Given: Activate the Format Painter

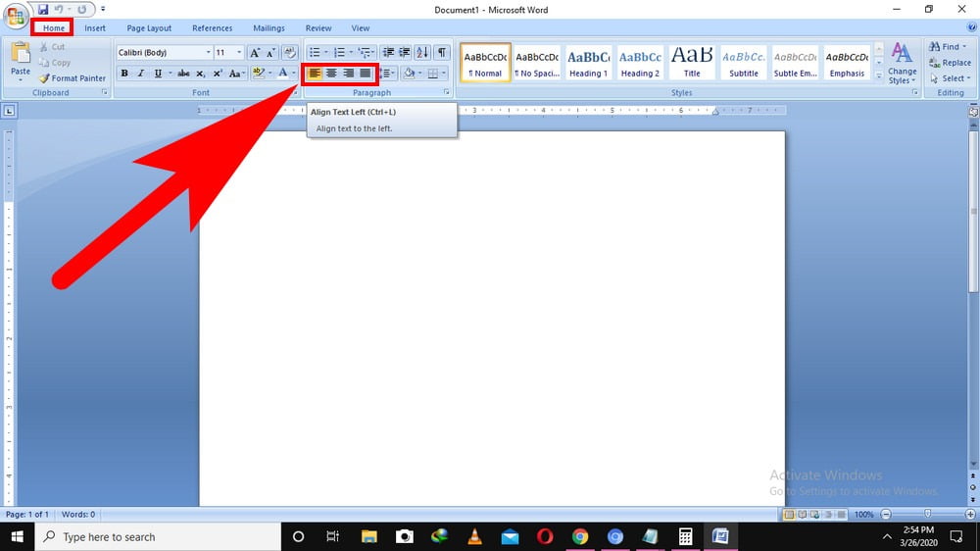Looking at the screenshot, I should (x=72, y=78).
